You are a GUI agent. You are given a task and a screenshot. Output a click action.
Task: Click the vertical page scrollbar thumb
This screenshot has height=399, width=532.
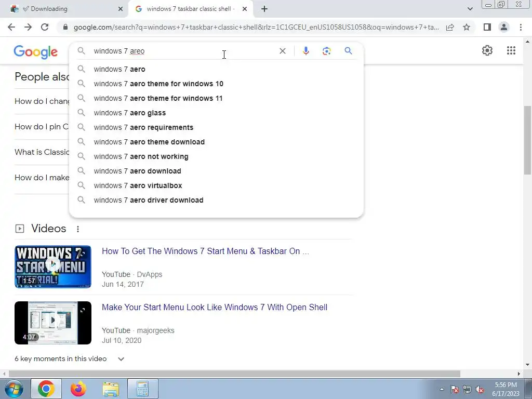coord(527,140)
